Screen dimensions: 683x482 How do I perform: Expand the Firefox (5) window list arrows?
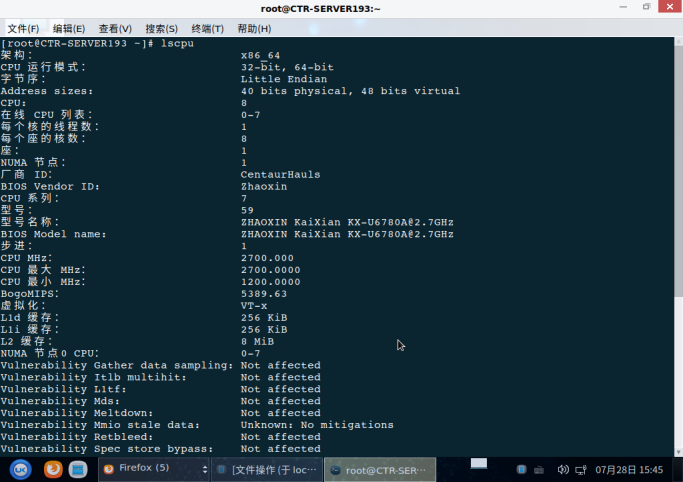[x=204, y=469]
